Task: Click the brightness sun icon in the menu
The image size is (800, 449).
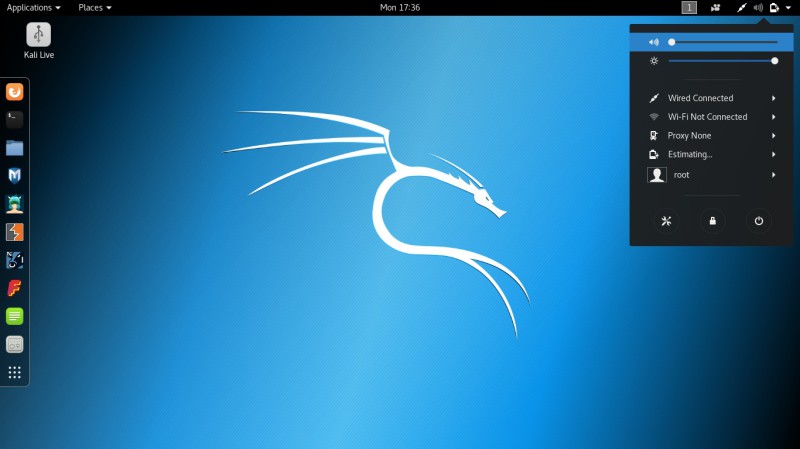Action: click(x=654, y=61)
